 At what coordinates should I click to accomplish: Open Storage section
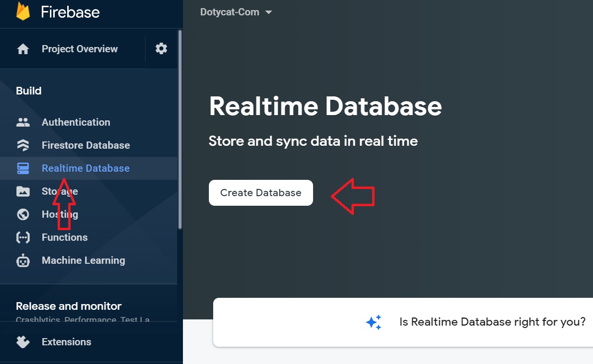(60, 191)
